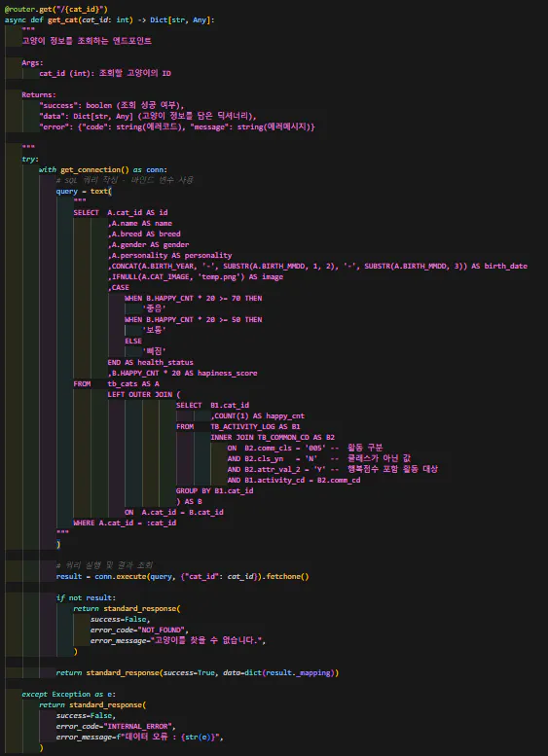Click the '# 쿼리 실행 및 결과 조회' comment

(105, 565)
